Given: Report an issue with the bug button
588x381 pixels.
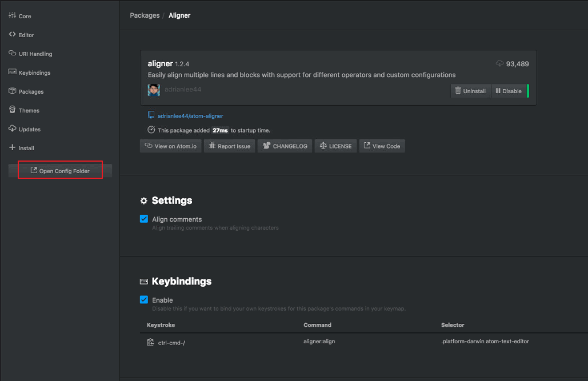Looking at the screenshot, I should tap(229, 146).
